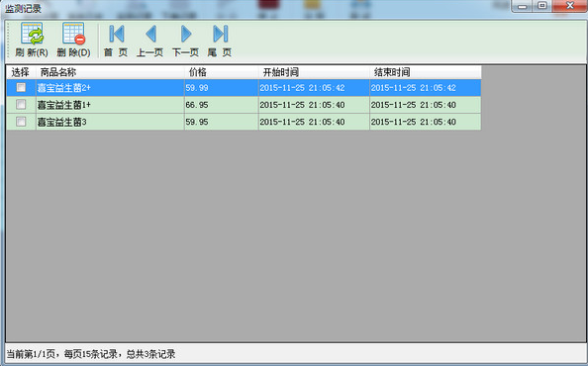Image resolution: width=588 pixels, height=366 pixels.
Task: Go to first page with 首页
Action: click(x=116, y=41)
